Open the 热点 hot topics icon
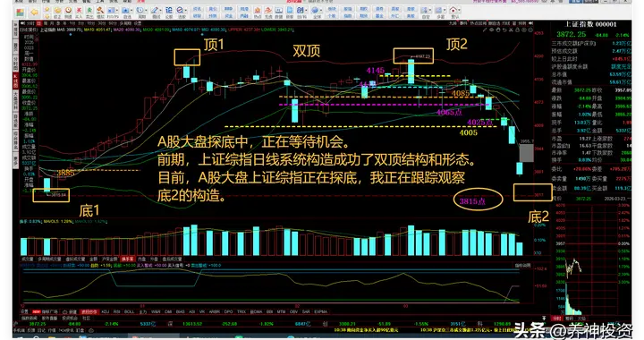Viewport: 644px width, 340px height. (258, 12)
